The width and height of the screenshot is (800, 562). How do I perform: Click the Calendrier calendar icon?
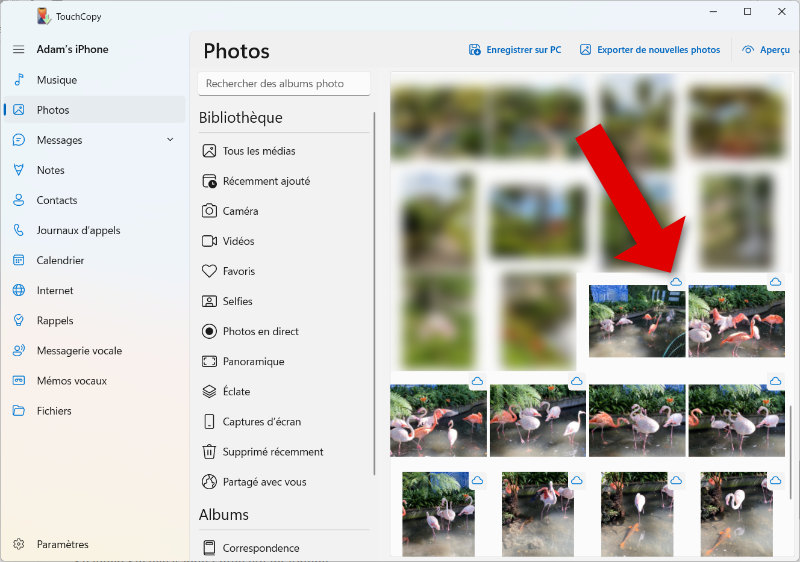click(18, 260)
